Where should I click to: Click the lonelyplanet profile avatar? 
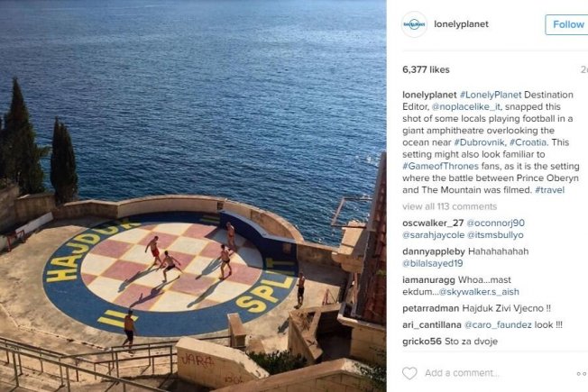click(x=414, y=24)
